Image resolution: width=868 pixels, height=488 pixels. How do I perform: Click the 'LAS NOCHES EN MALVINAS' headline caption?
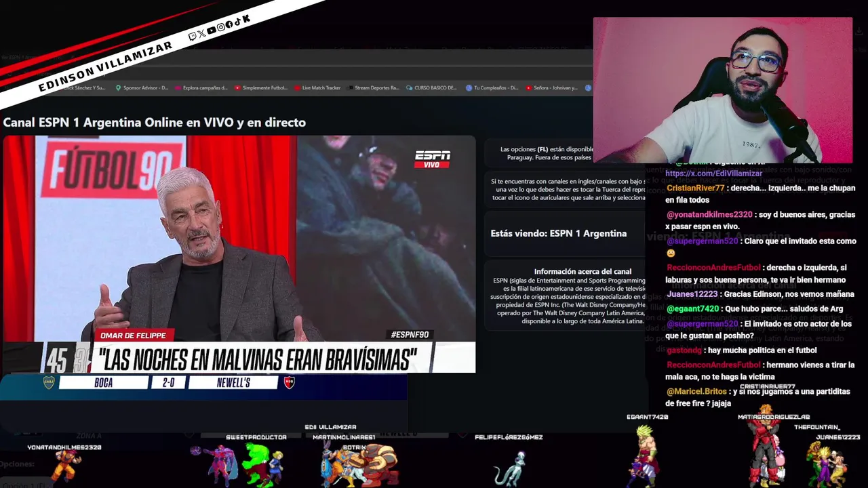258,358
